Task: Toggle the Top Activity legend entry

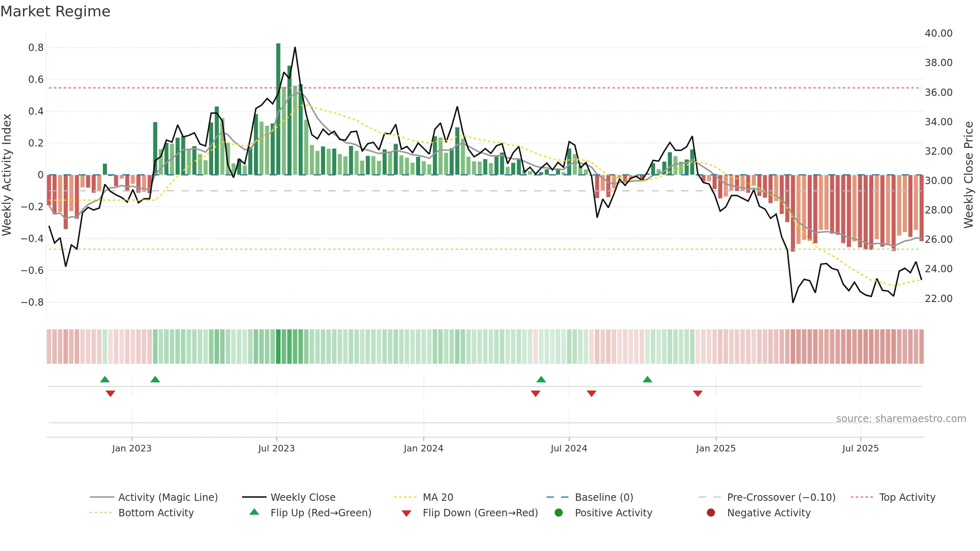Action: 893,497
